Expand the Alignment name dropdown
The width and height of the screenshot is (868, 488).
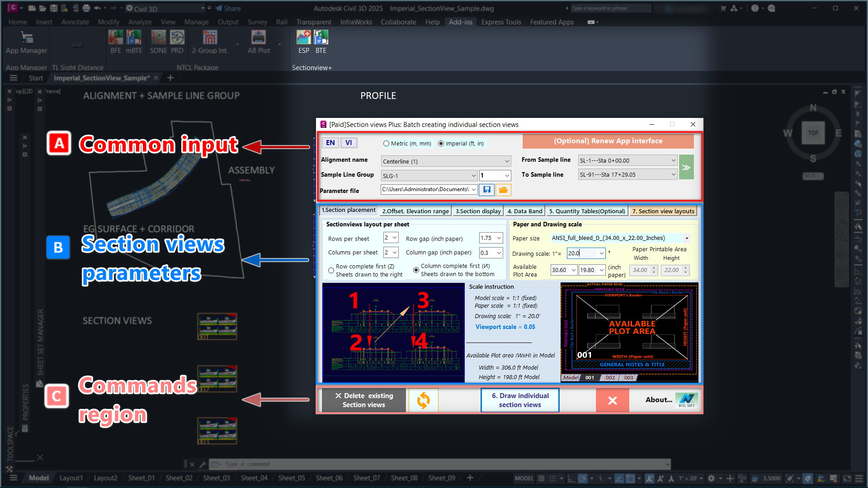(507, 161)
